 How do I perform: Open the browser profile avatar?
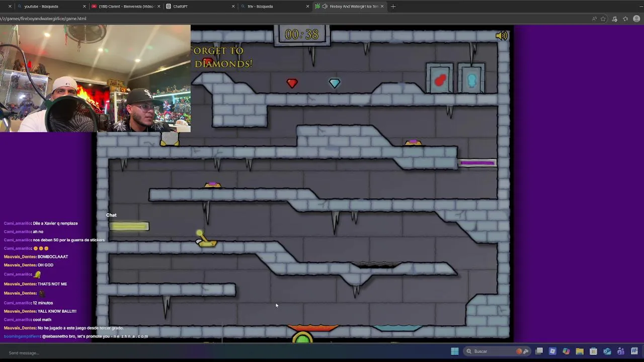636,19
